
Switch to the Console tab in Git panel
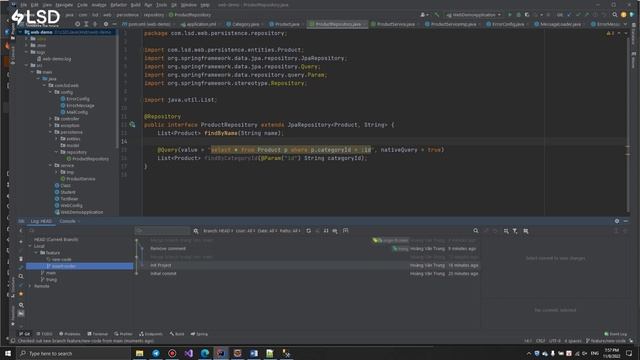(x=67, y=221)
